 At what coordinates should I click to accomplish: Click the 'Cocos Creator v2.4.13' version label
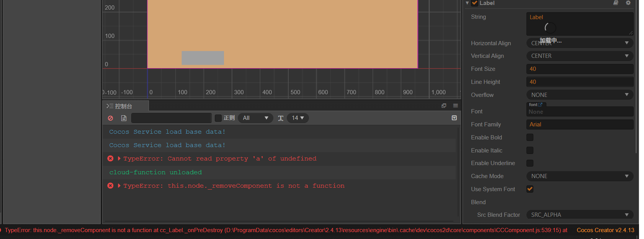605,230
